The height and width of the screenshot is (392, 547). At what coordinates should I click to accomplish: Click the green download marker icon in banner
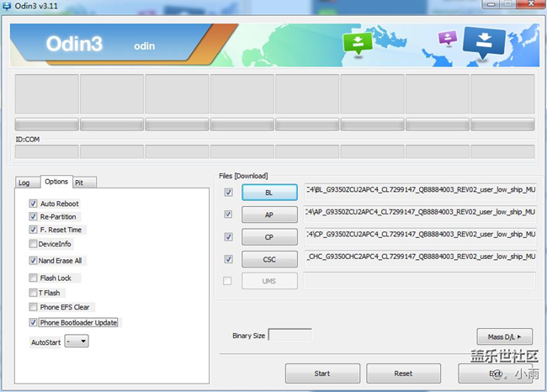point(358,43)
